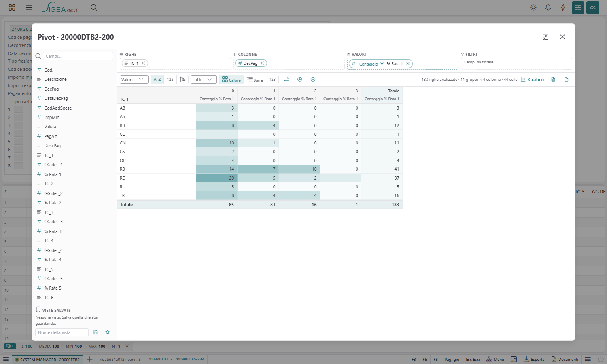Click the Campi da filtrare drop area
Image resolution: width=607 pixels, height=364 pixels.
click(x=516, y=63)
